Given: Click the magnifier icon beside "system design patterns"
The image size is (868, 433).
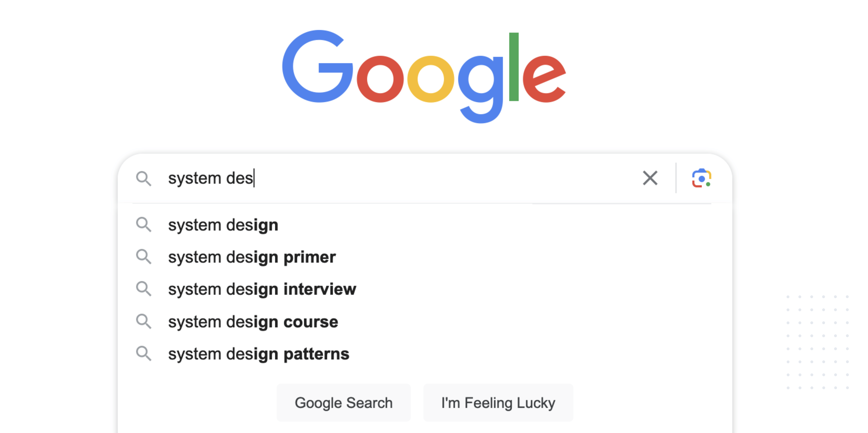Looking at the screenshot, I should 144,354.
